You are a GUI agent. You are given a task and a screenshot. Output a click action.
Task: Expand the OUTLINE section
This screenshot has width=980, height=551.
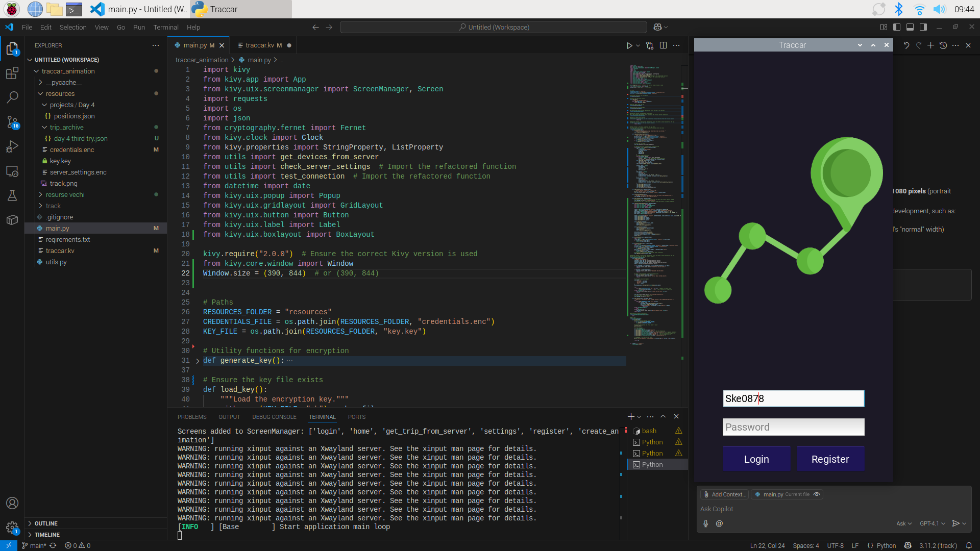[x=46, y=523]
